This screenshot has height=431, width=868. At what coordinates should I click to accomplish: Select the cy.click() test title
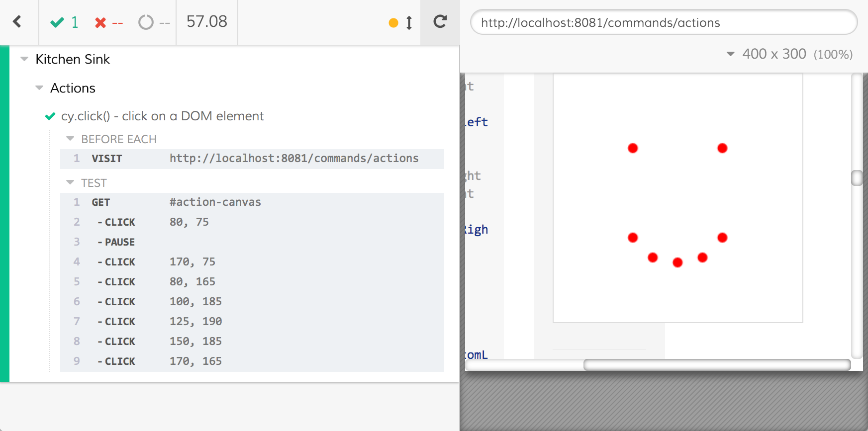pyautogui.click(x=162, y=116)
